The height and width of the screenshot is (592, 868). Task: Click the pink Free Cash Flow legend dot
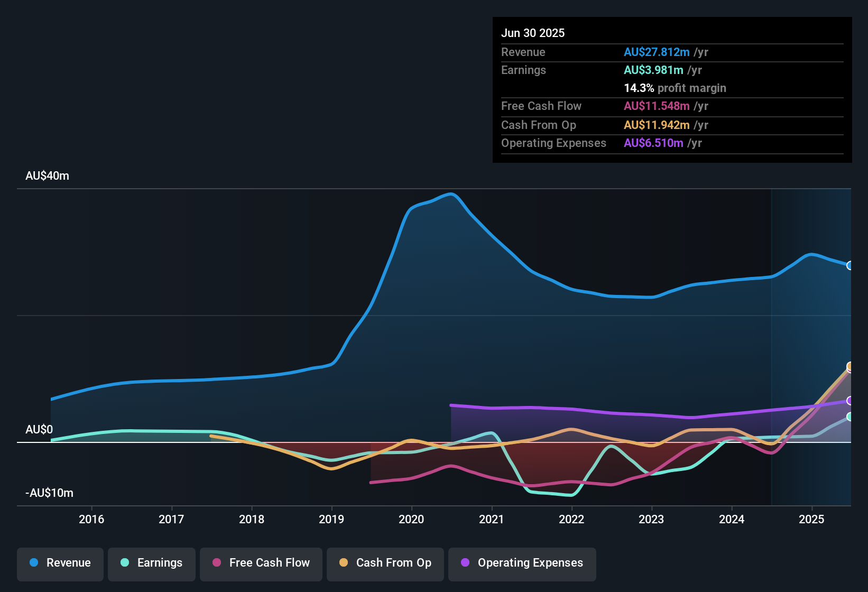[217, 563]
